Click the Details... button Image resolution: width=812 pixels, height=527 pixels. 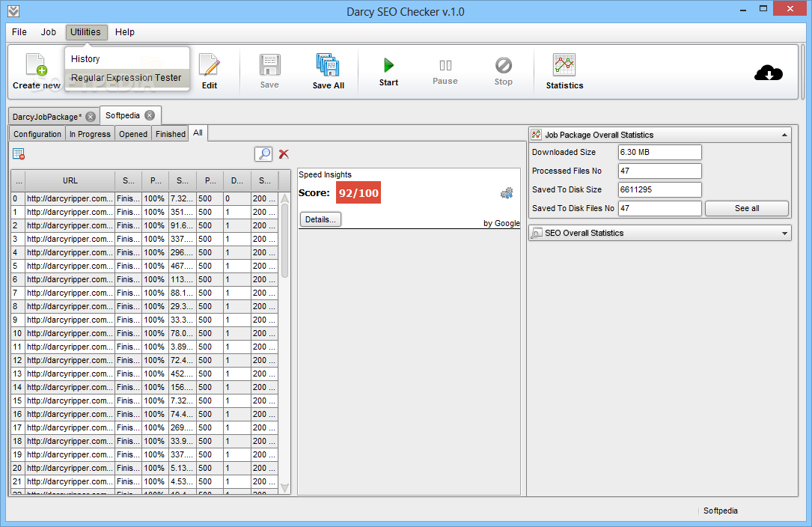point(320,219)
